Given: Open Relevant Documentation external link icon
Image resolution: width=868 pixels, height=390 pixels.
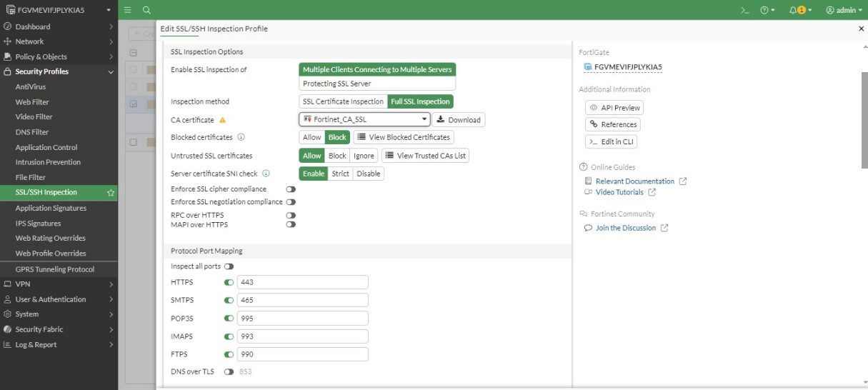Looking at the screenshot, I should [683, 181].
